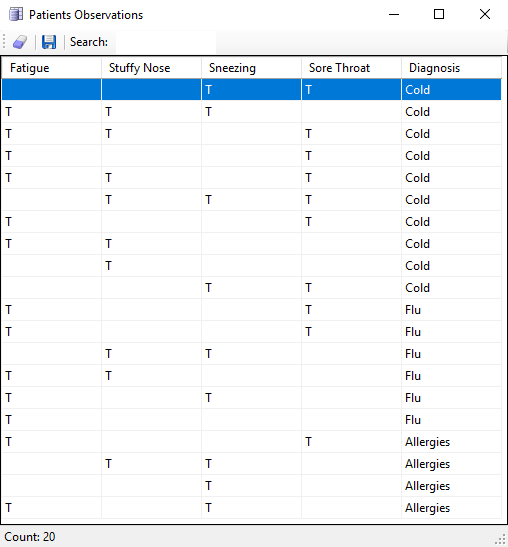Sort by the Fatigue column header
The image size is (508, 547).
(52, 68)
